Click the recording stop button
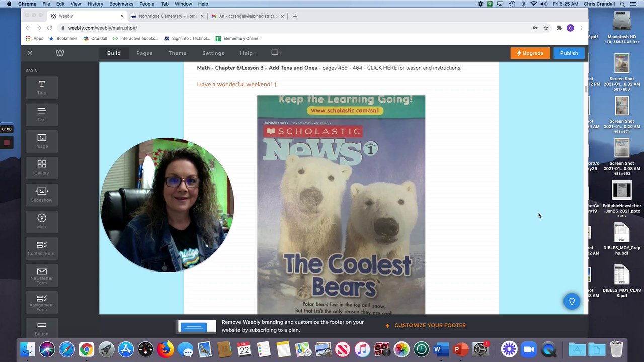644x362 pixels. tap(7, 142)
